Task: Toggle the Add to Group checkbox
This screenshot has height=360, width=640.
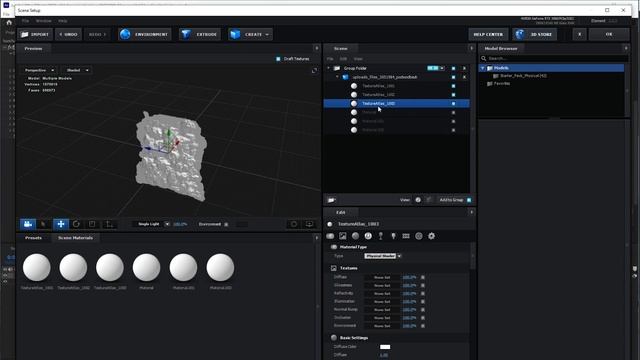Action: [469, 200]
